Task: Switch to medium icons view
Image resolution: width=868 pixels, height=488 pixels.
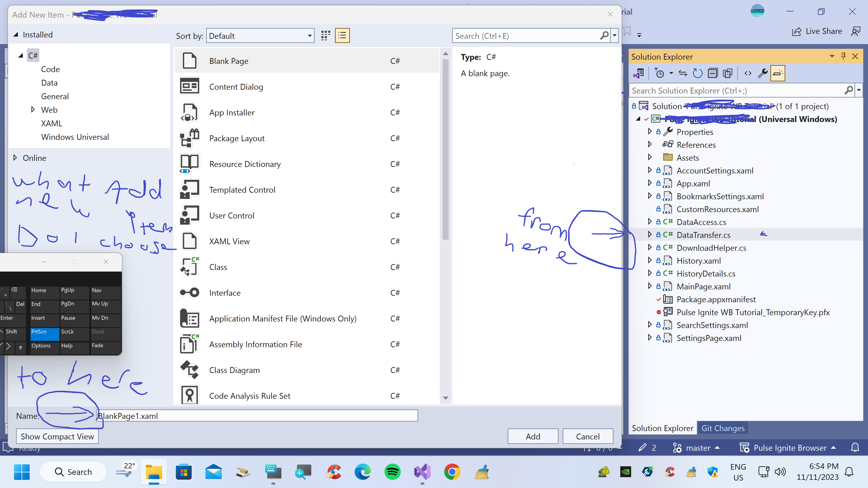Action: tap(325, 35)
